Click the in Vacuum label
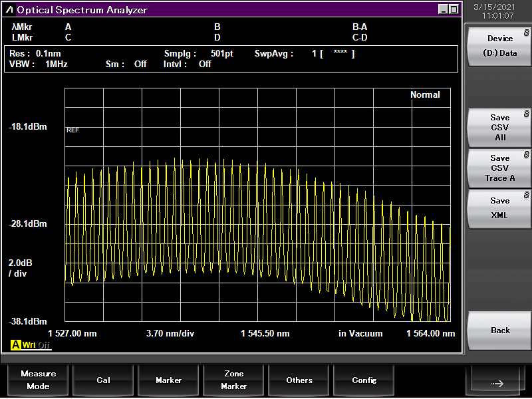This screenshot has width=532, height=399. click(x=360, y=334)
